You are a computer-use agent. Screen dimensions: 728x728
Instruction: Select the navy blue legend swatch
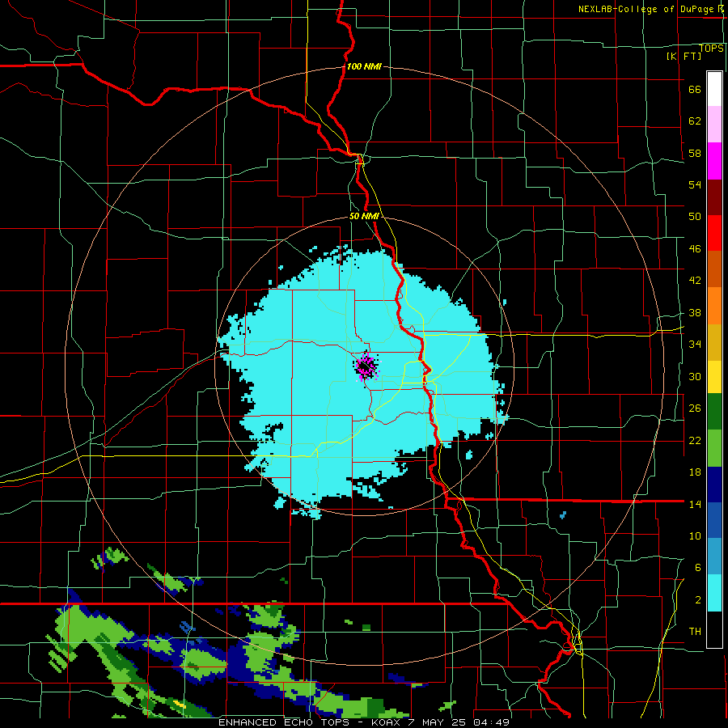click(x=714, y=485)
